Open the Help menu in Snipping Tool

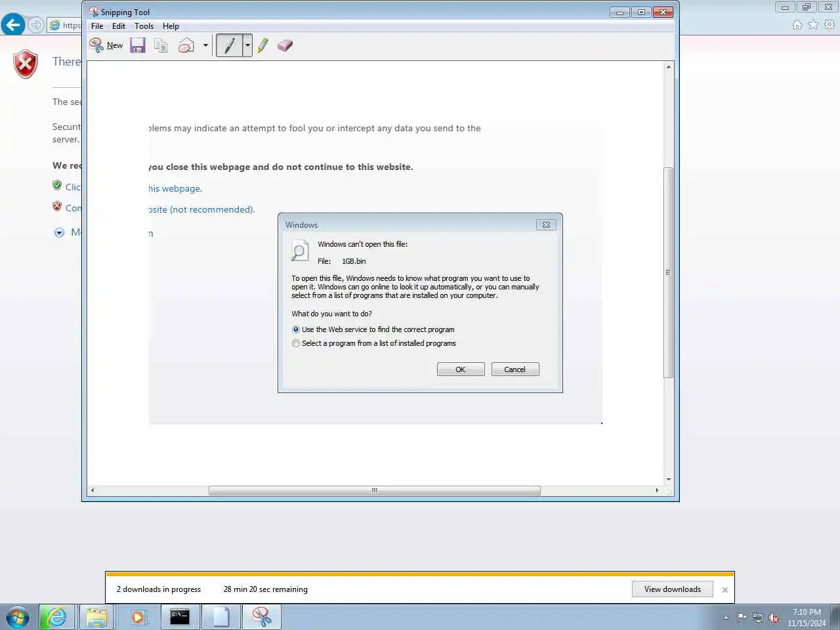(171, 26)
